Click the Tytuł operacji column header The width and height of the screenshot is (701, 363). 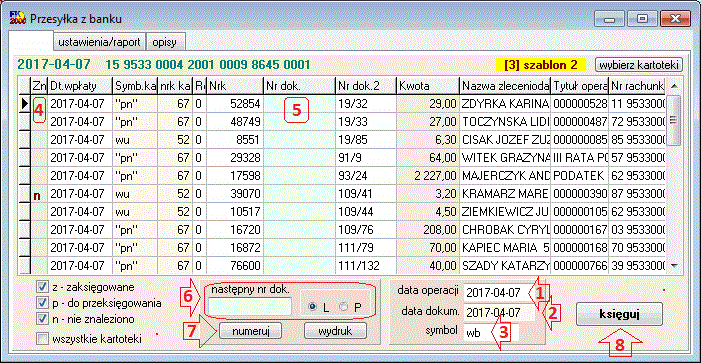[x=580, y=85]
